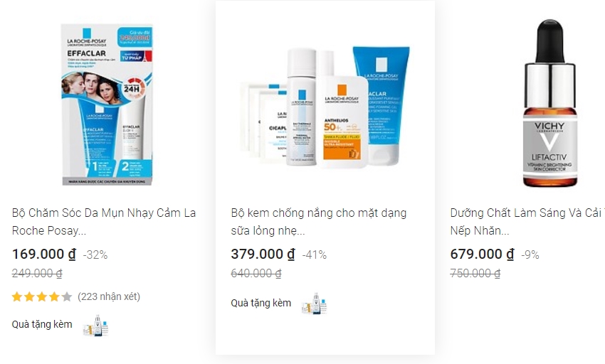The height and width of the screenshot is (364, 605).
Task: Open the '(223 nhận xét)' reviews link
Action: point(109,296)
